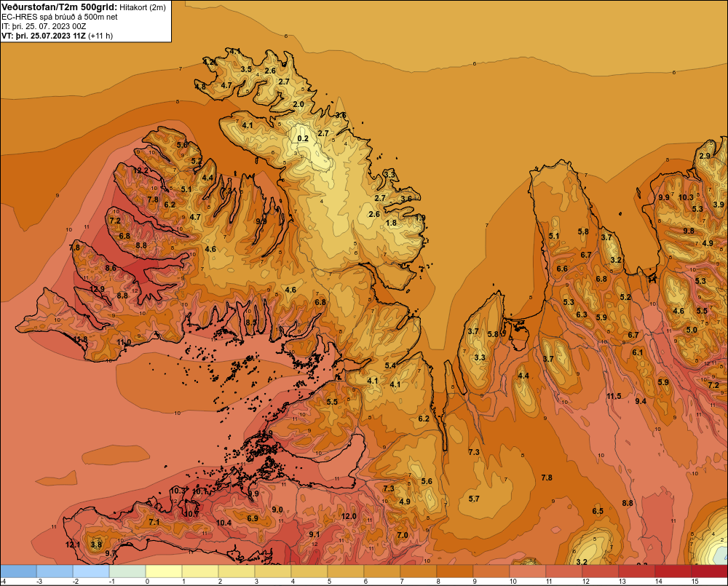Screen dimensions: 728x586
Task: Select the 6.9 temperature label
Action: tap(253, 518)
